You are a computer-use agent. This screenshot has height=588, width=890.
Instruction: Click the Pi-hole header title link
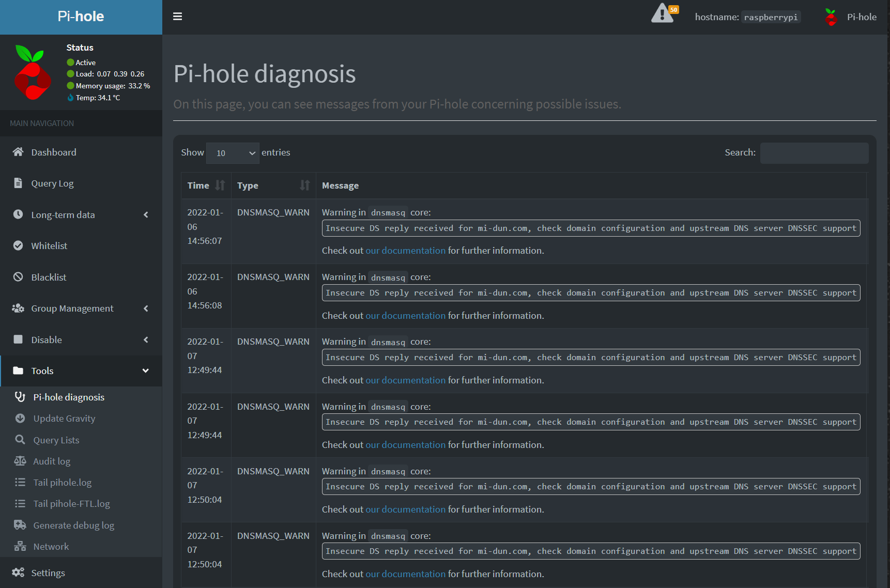[81, 17]
